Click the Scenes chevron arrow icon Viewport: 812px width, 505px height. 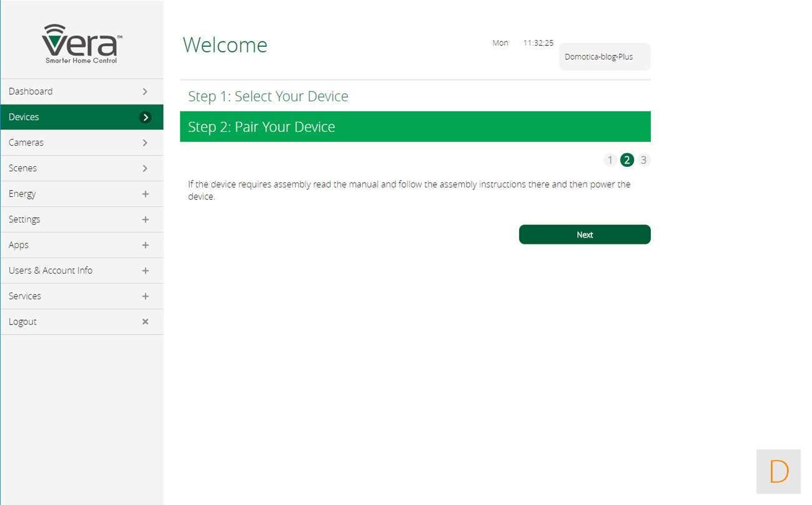[145, 168]
